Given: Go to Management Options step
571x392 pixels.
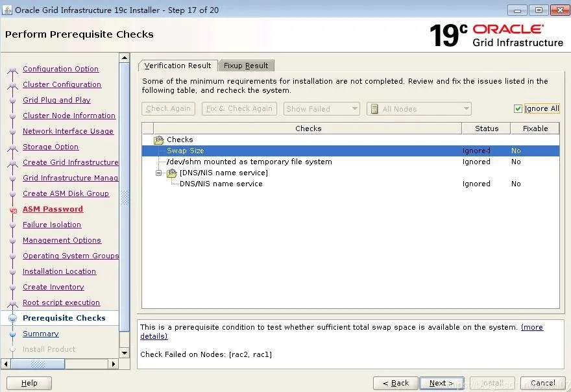Looking at the screenshot, I should coord(62,240).
